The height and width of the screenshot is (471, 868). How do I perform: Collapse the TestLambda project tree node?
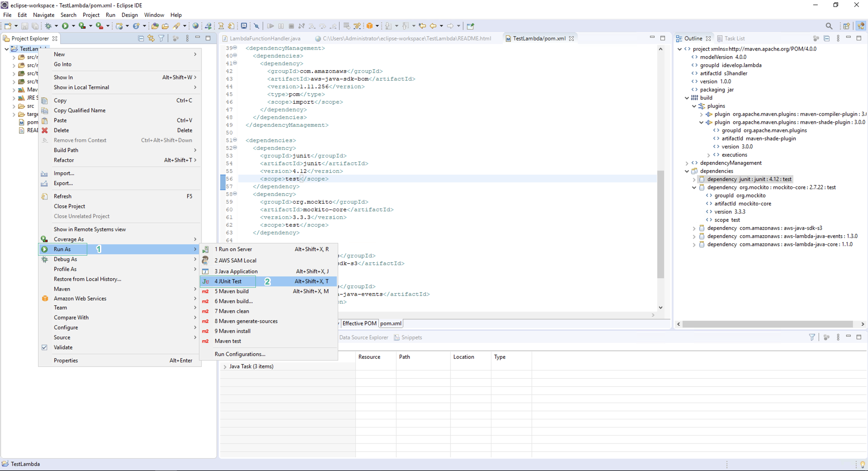click(6, 49)
